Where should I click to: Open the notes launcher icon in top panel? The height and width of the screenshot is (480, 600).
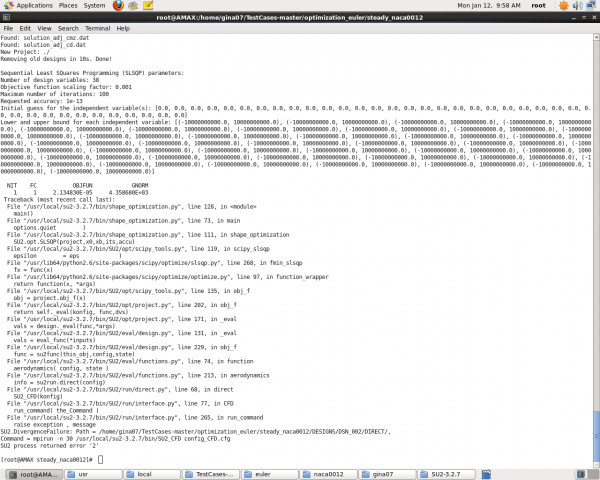click(x=148, y=5)
